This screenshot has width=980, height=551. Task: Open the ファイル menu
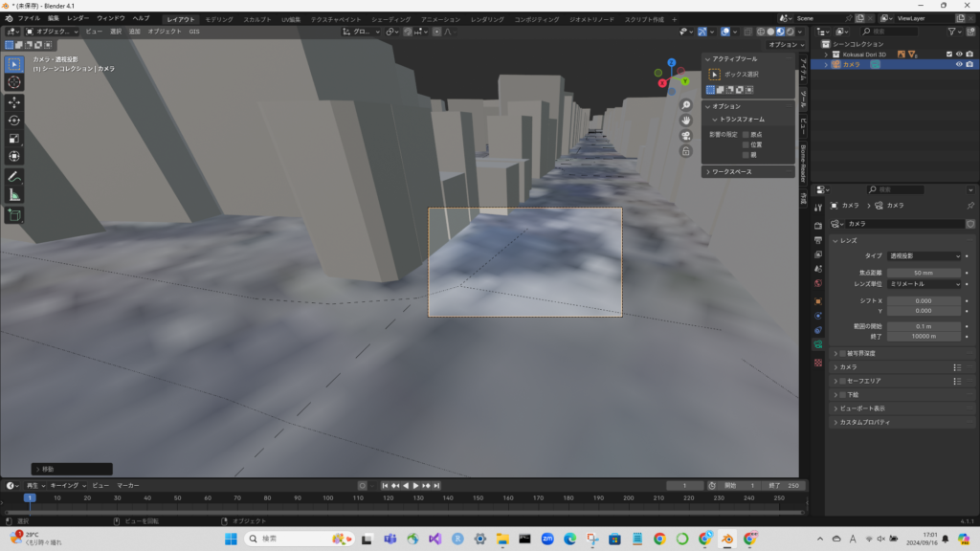[29, 18]
